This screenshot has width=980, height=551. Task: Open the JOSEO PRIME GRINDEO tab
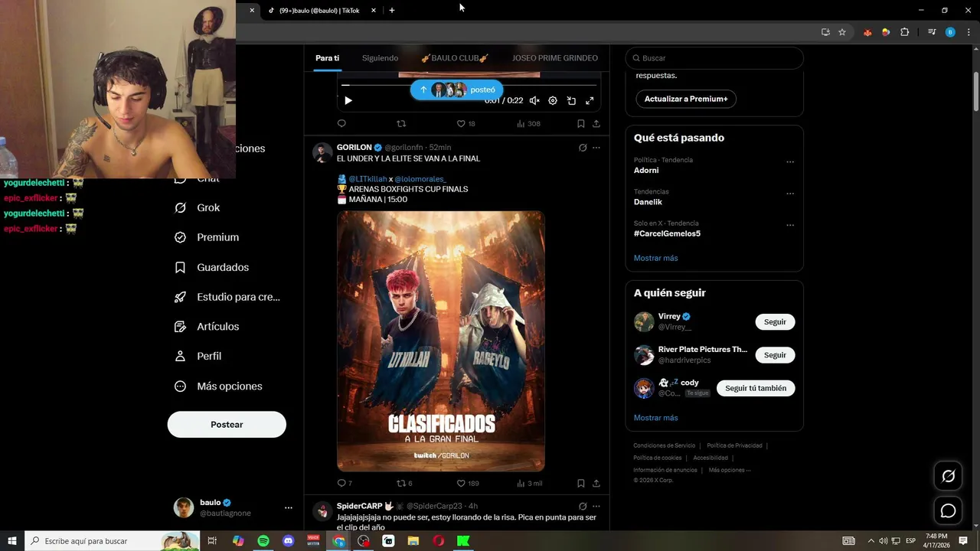click(555, 58)
